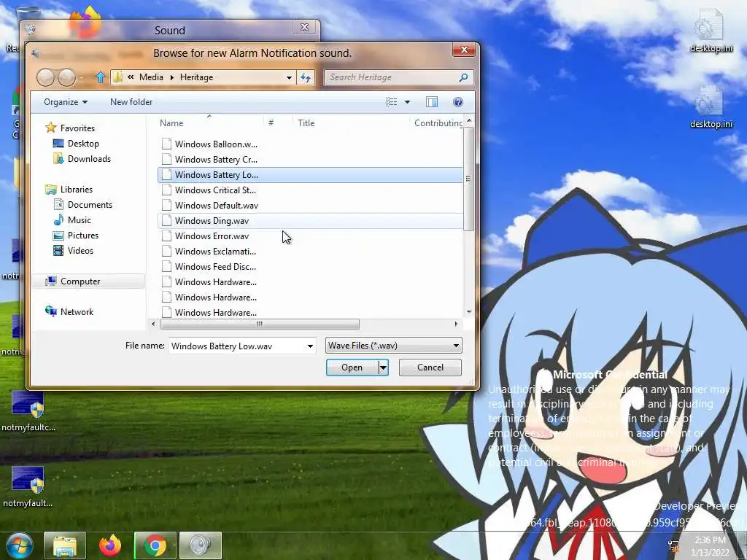Click the Open button
This screenshot has width=747, height=560.
pos(352,367)
